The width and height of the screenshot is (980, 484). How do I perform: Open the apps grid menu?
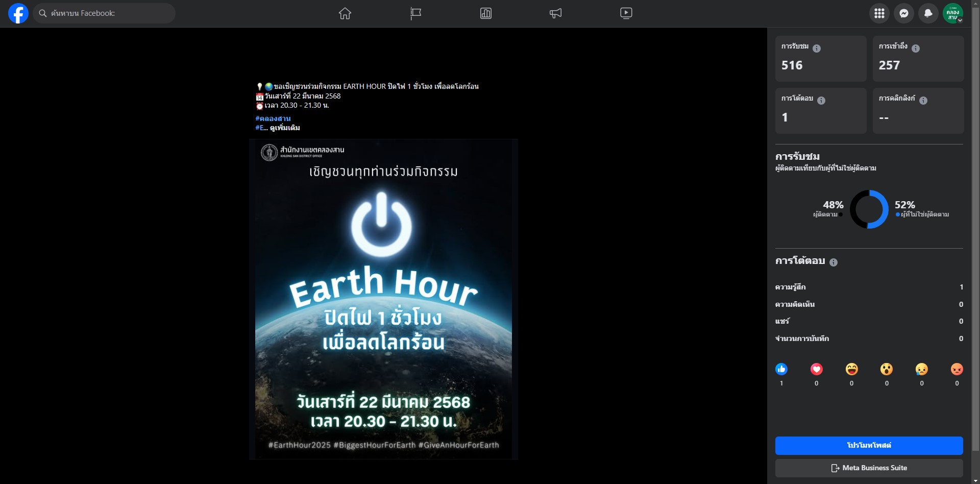click(x=879, y=13)
